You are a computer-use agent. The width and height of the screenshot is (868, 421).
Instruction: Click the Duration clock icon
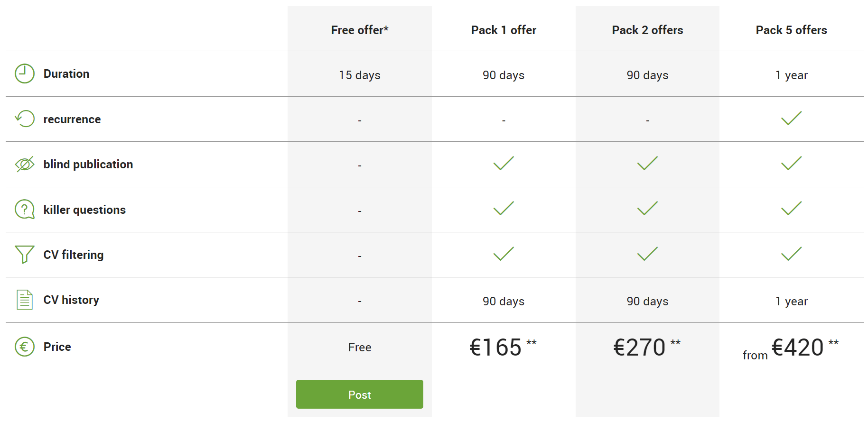(x=25, y=74)
